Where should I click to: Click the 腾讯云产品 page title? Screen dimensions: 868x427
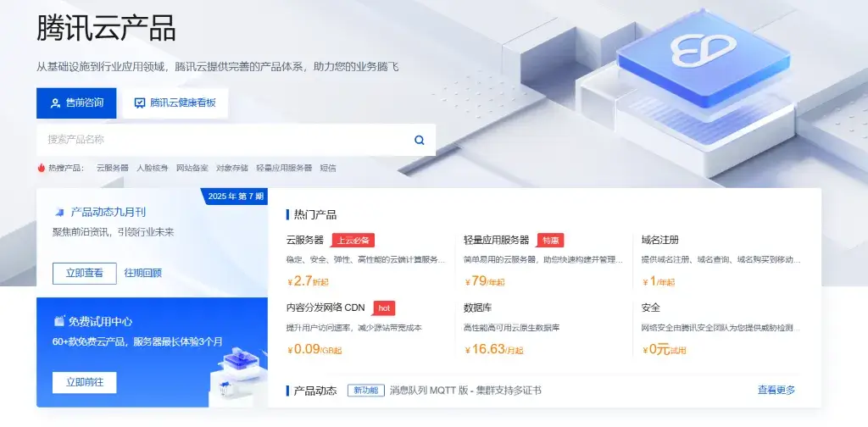106,28
